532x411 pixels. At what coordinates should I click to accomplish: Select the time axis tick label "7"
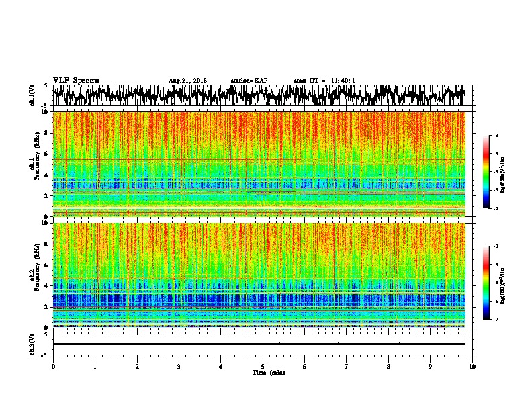pyautogui.click(x=347, y=367)
